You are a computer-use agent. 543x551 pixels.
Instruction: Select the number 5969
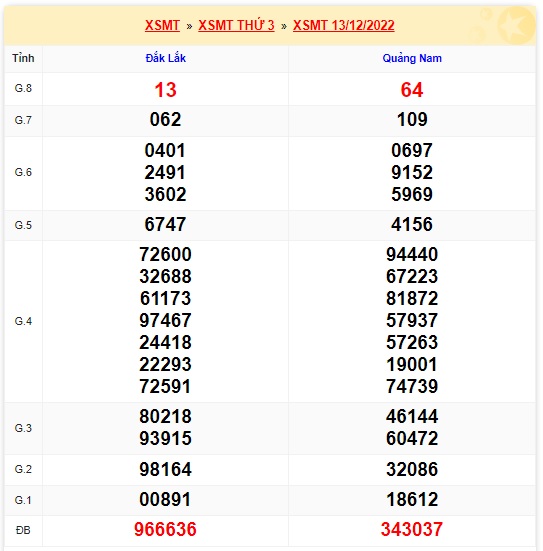point(412,194)
